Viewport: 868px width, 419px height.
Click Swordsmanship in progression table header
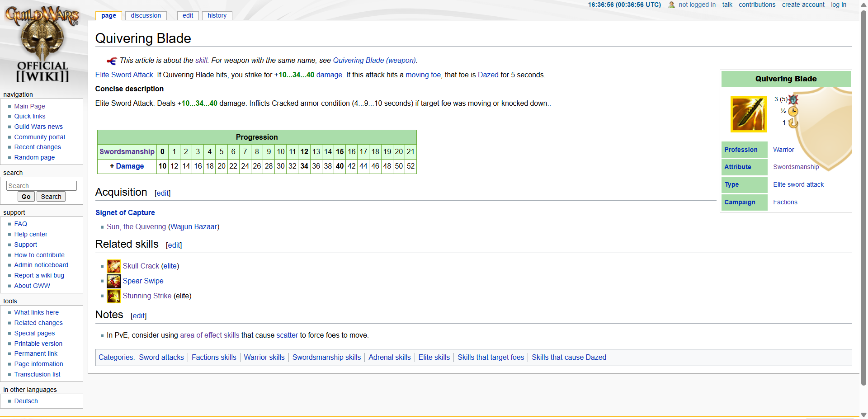point(127,151)
